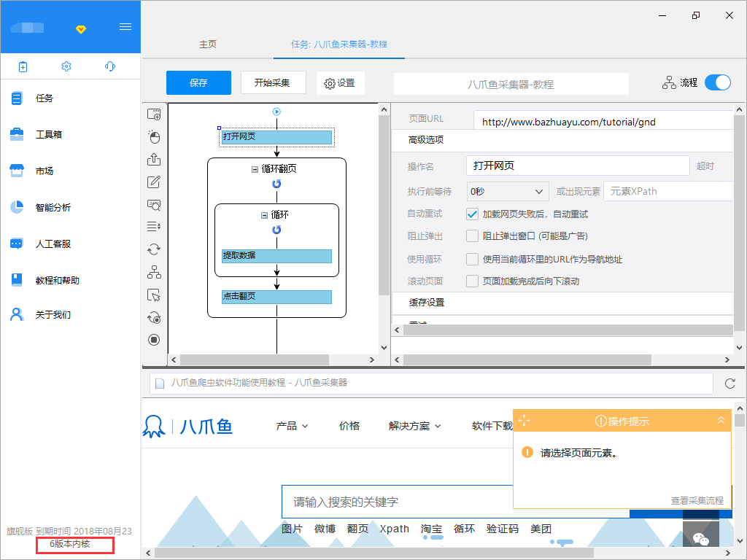
Task: Open the hamburger menu in the blue header
Action: 125,27
